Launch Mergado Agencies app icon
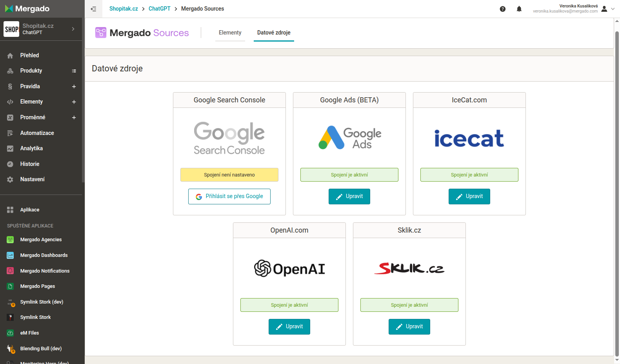Screen dimensions: 620x364 [x=10, y=240]
